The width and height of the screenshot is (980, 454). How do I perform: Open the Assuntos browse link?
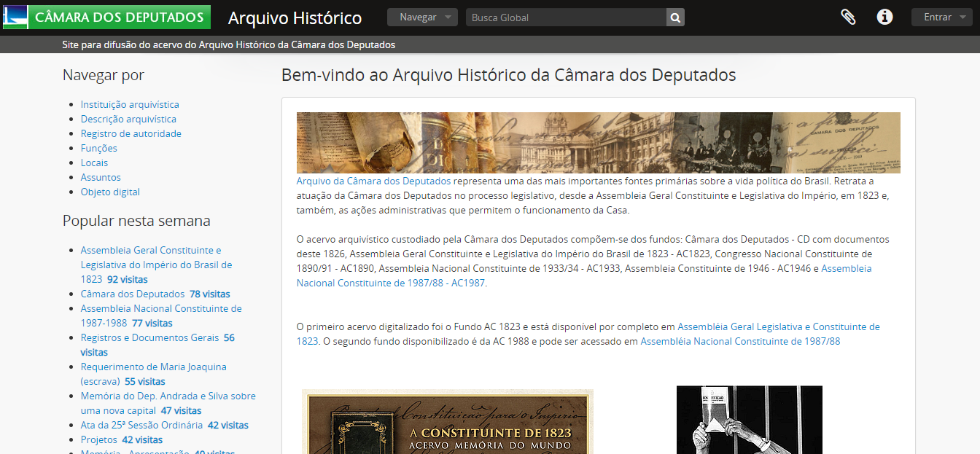pyautogui.click(x=101, y=177)
